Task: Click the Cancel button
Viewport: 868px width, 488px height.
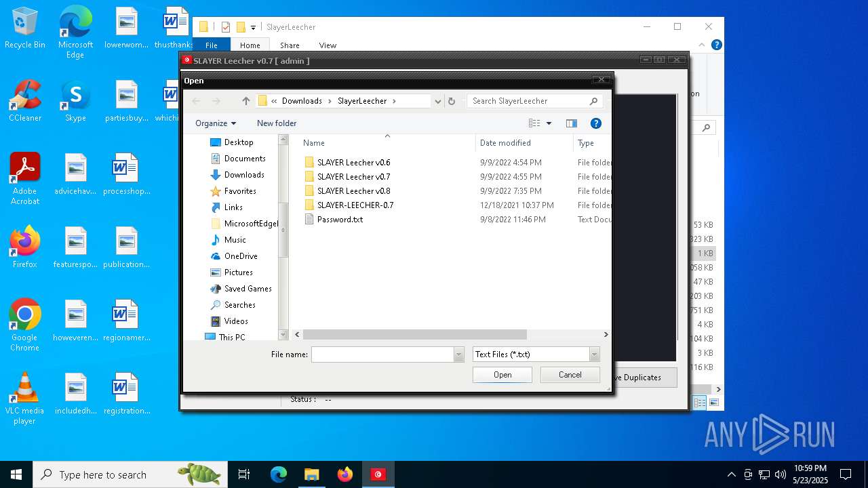Action: [570, 375]
